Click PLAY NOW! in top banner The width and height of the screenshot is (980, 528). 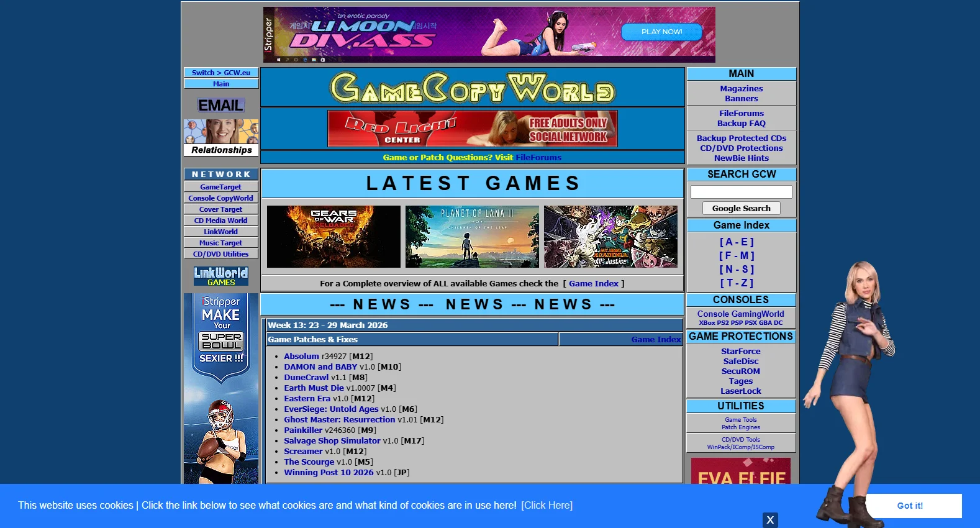click(661, 32)
